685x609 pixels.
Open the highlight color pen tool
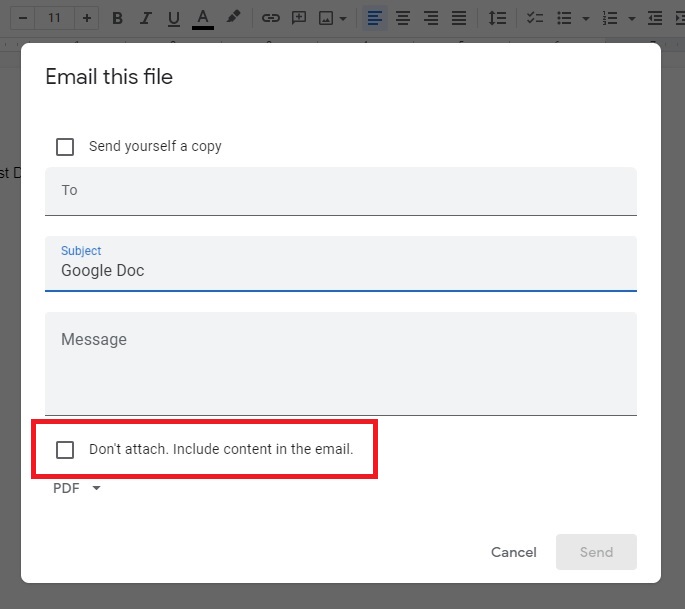233,18
